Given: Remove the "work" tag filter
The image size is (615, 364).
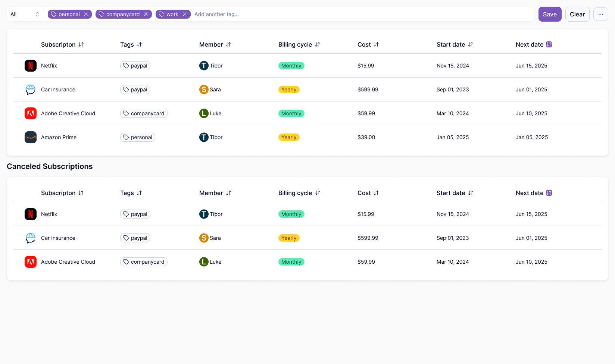Looking at the screenshot, I should tap(185, 14).
